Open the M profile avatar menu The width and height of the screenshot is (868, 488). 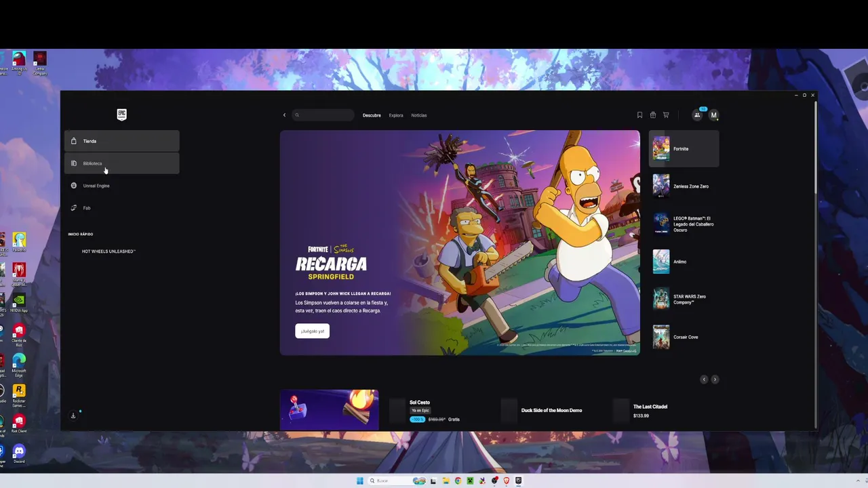click(x=713, y=115)
